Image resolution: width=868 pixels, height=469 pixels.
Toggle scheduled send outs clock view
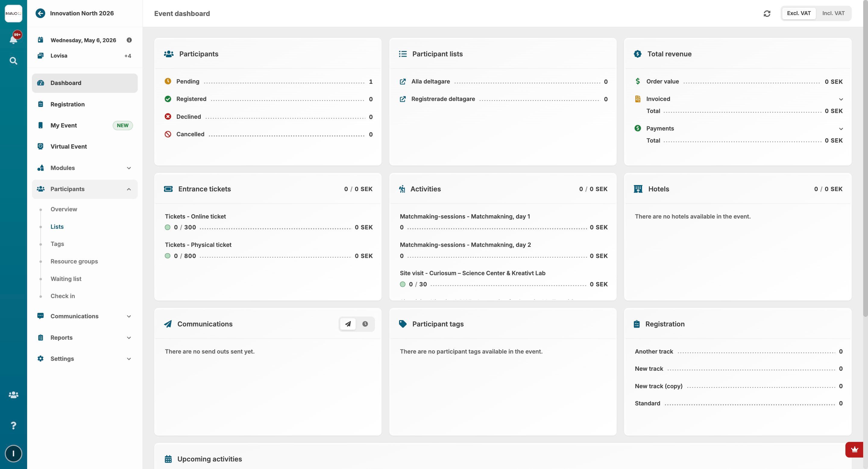365,324
